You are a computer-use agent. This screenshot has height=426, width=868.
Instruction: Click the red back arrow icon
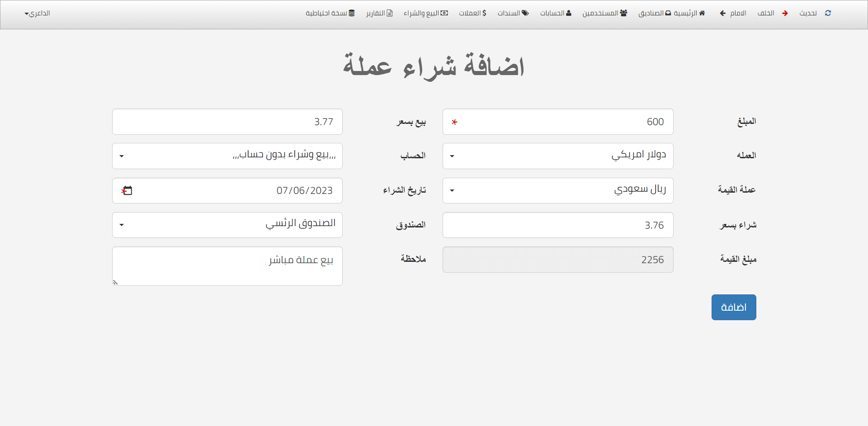tap(785, 13)
